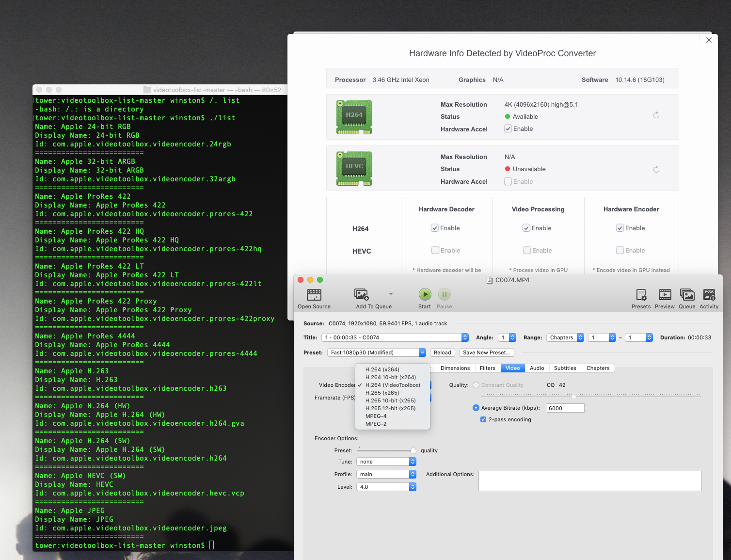Choose H.264 (VideoToolbox) encoder
731x560 pixels.
pos(393,385)
